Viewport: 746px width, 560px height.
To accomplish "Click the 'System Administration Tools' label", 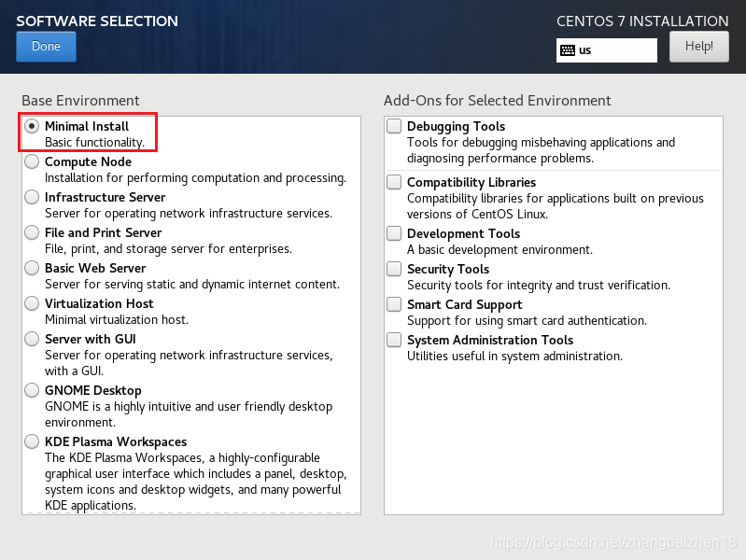I will (x=490, y=340).
